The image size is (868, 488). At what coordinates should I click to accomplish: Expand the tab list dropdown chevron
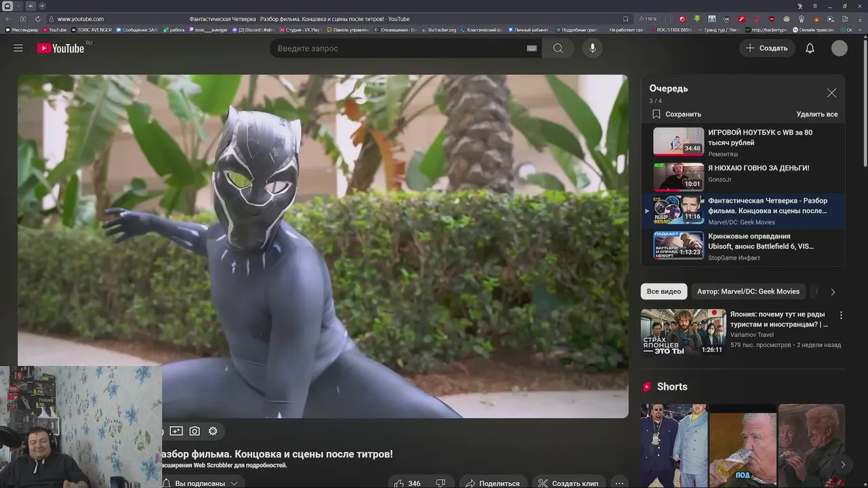[19, 6]
